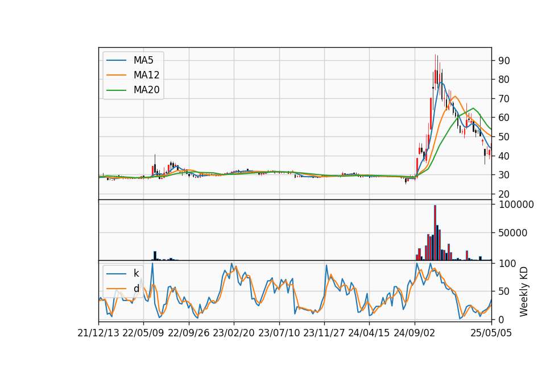Click the 2022 volume spike bar
The image size is (546, 392).
tap(155, 256)
